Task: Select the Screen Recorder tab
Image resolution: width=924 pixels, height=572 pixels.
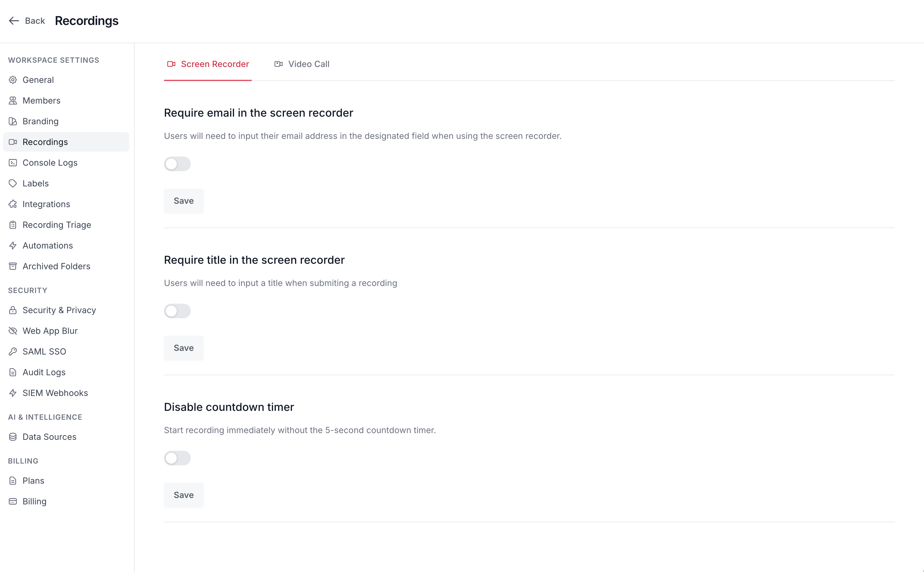Action: [208, 64]
